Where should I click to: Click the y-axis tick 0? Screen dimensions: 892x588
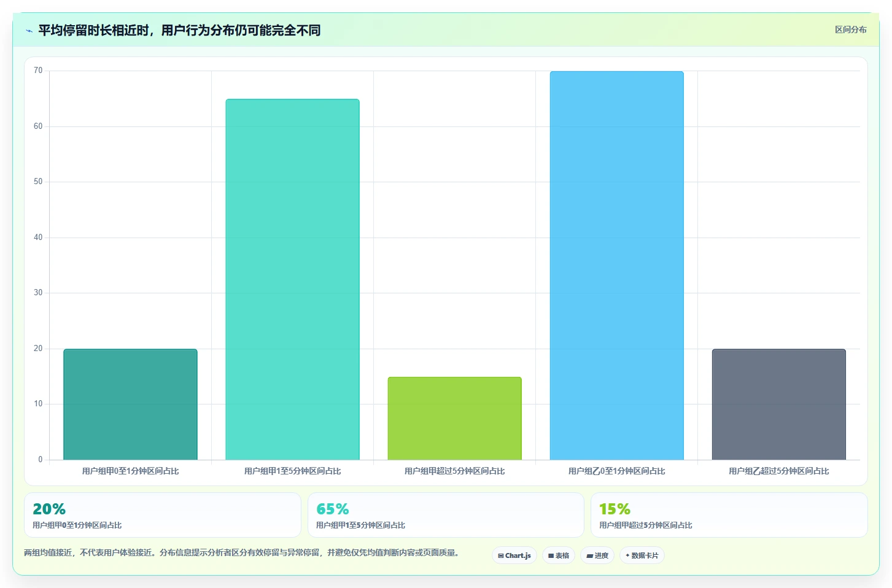[41, 460]
